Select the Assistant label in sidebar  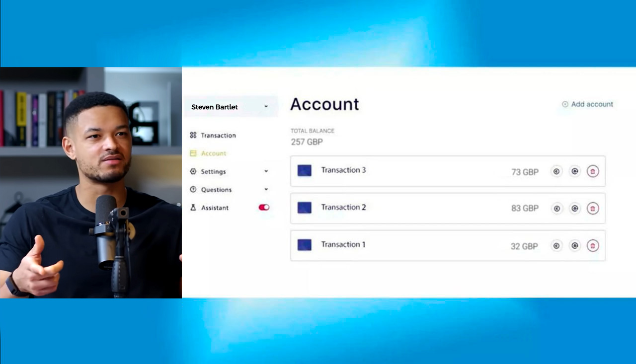(x=215, y=208)
